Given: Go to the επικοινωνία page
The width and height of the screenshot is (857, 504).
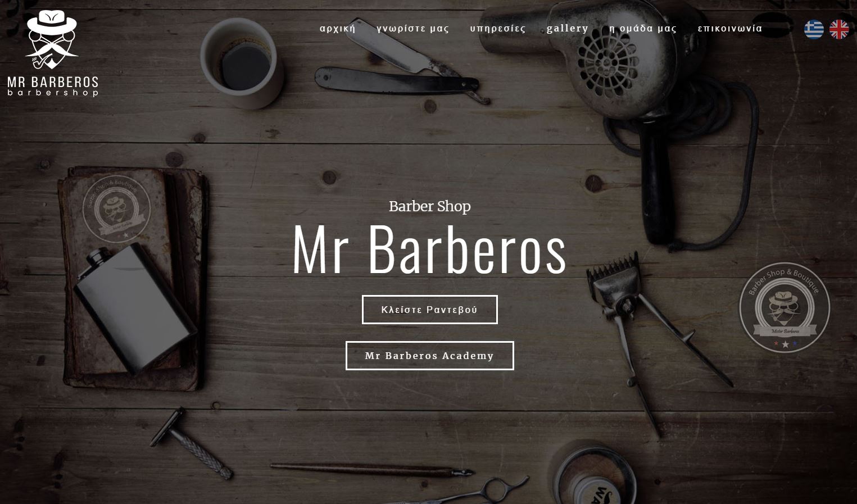Looking at the screenshot, I should 730,29.
